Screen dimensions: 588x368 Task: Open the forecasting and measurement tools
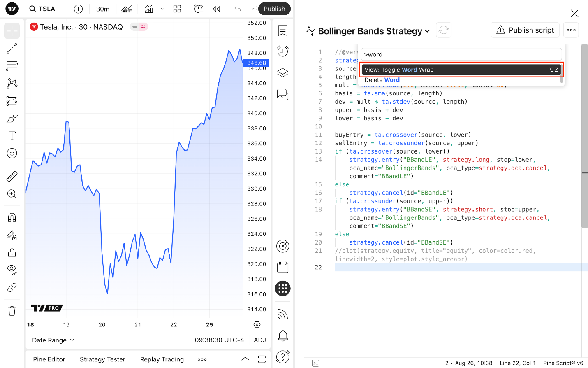coord(12,101)
